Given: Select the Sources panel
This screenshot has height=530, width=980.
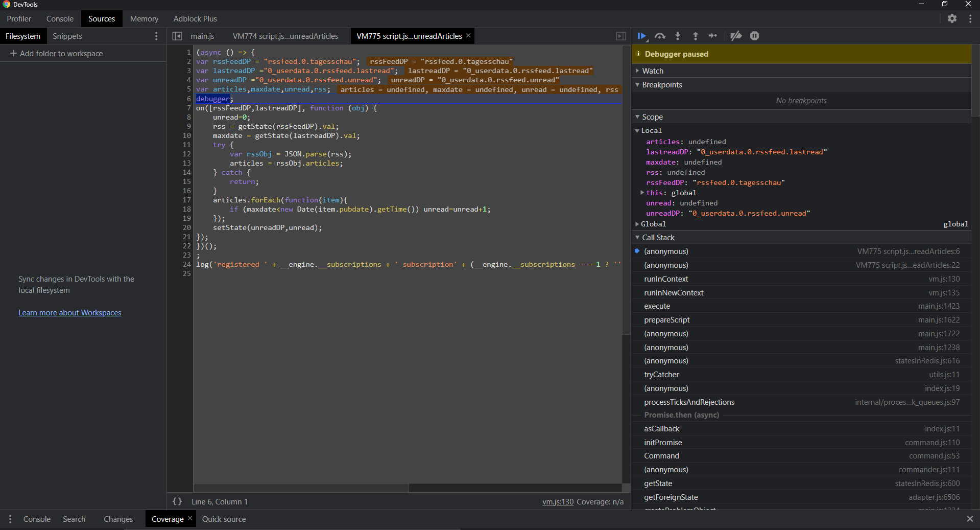Looking at the screenshot, I should pos(102,19).
